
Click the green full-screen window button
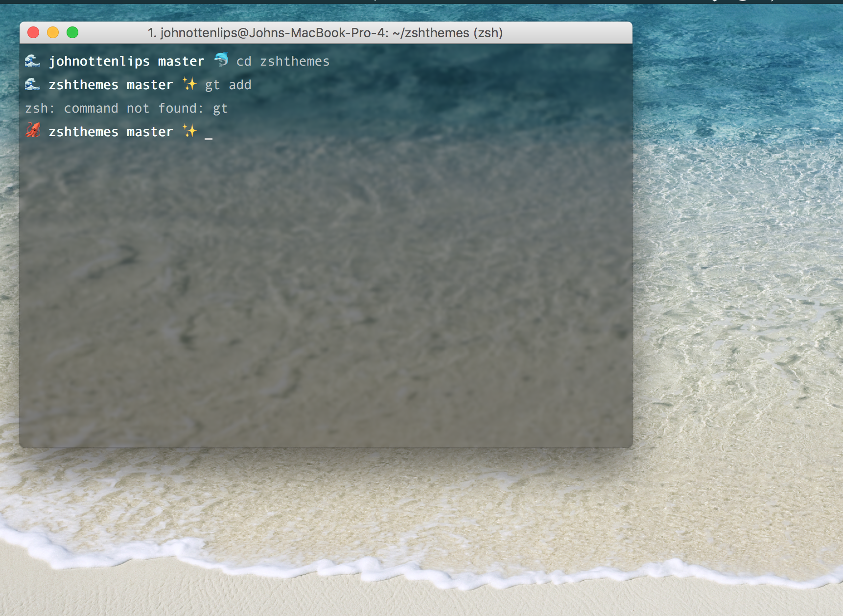pyautogui.click(x=72, y=33)
